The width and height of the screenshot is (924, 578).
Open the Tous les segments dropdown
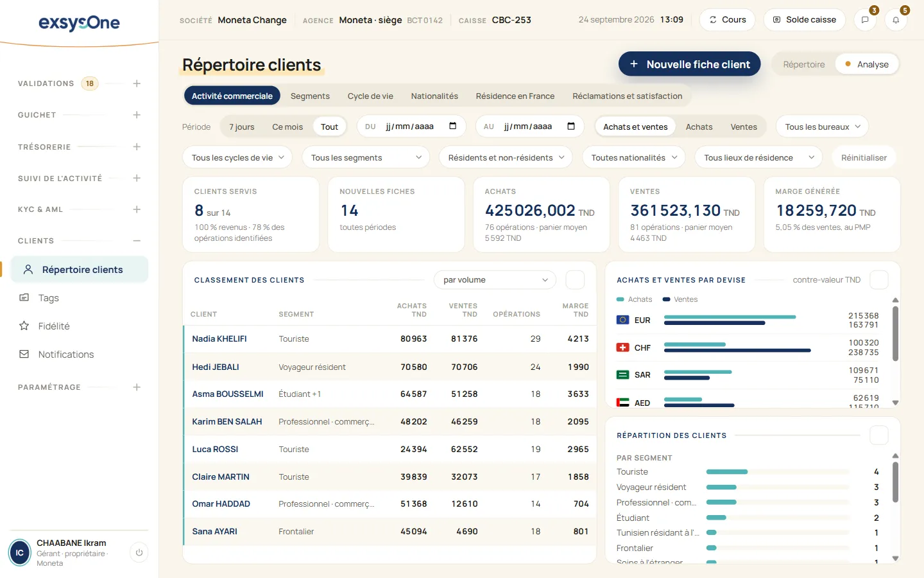[366, 157]
